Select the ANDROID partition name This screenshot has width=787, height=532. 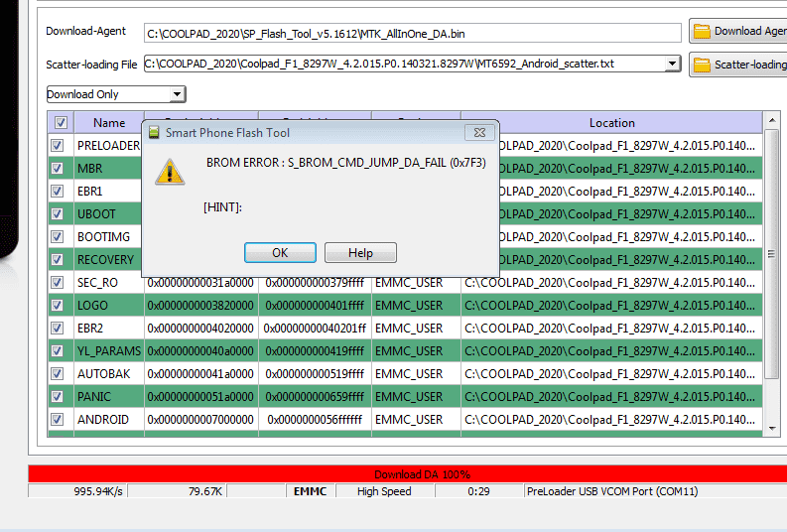pyautogui.click(x=103, y=420)
